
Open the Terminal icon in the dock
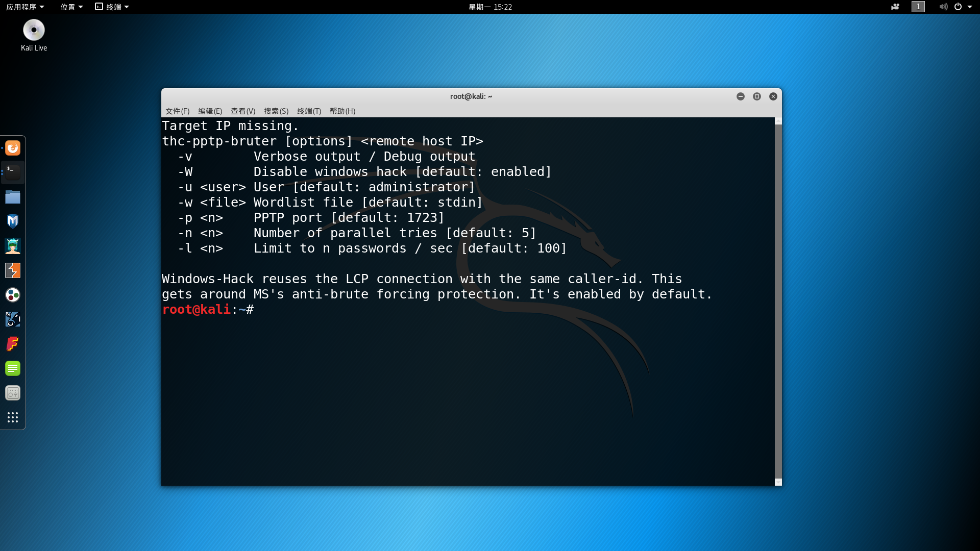point(13,172)
